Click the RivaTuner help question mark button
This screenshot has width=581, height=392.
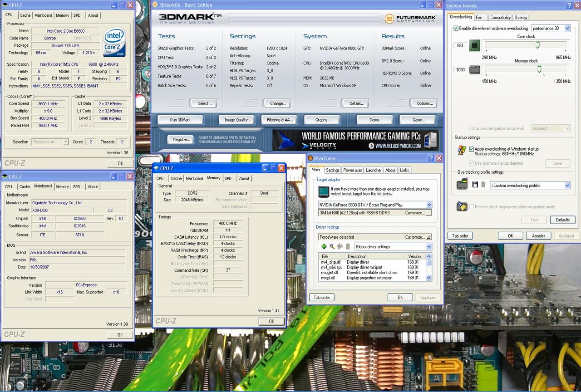(431, 158)
